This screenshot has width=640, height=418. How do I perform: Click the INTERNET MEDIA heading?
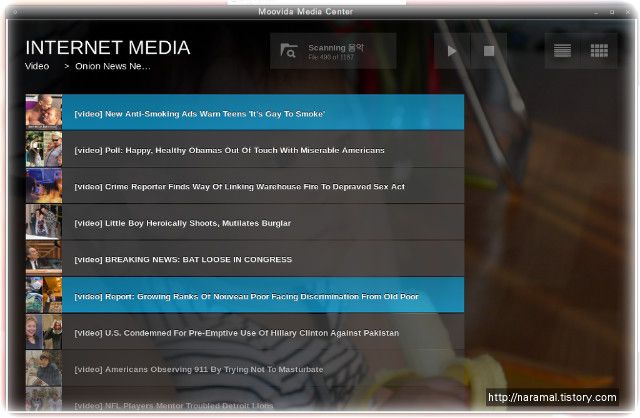pos(108,48)
